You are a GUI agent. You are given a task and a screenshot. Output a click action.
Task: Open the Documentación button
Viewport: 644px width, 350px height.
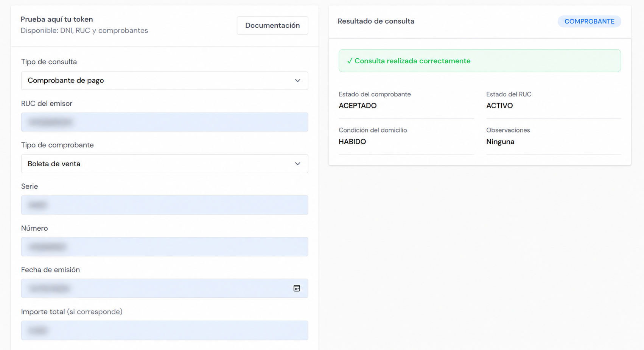tap(272, 25)
